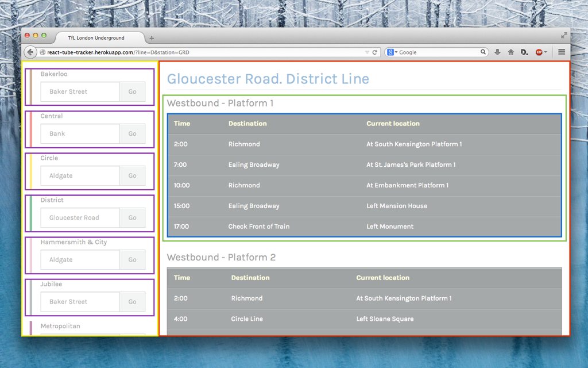
Task: Open the Adblock Plus dropdown arrow
Action: pos(546,52)
